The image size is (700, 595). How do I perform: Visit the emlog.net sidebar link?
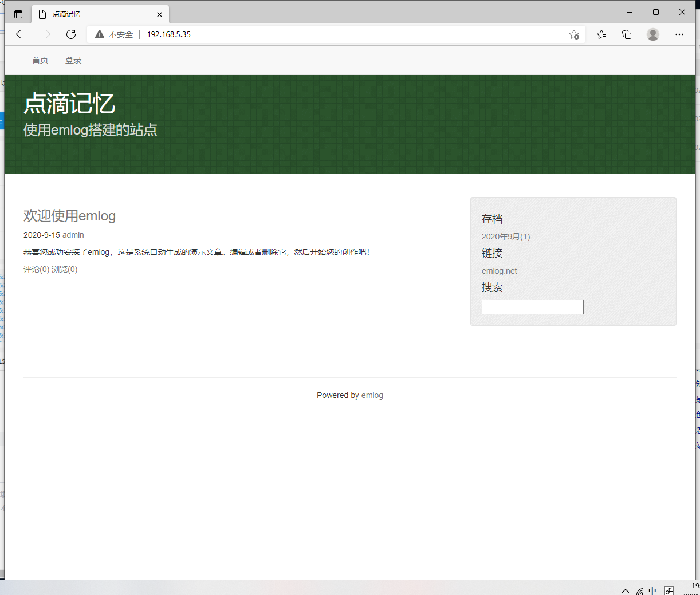coord(500,271)
